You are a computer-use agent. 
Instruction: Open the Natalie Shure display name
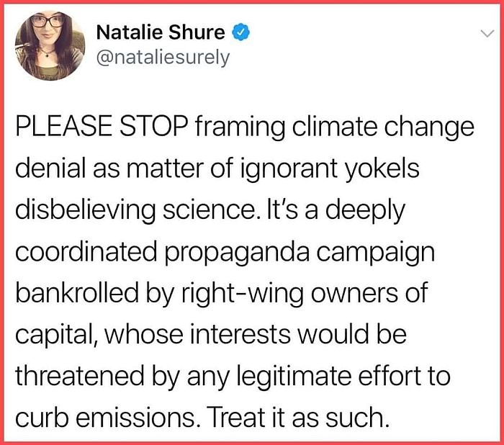click(159, 32)
